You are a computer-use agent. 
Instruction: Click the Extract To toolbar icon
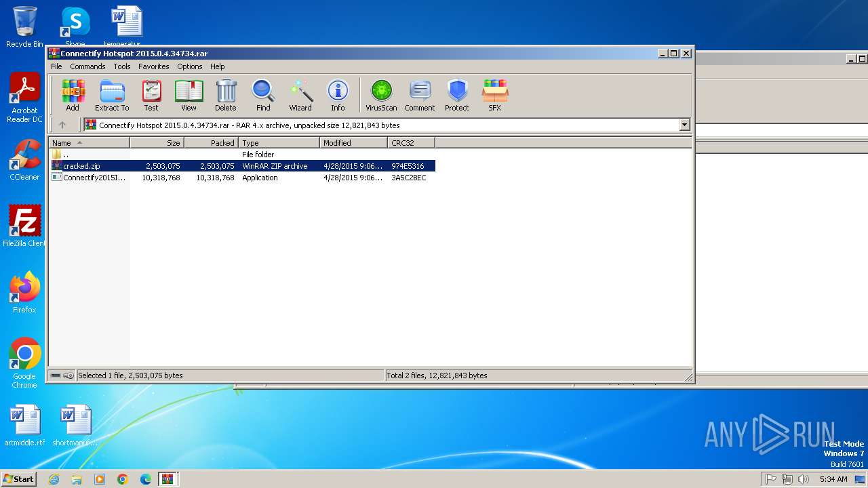click(x=112, y=96)
